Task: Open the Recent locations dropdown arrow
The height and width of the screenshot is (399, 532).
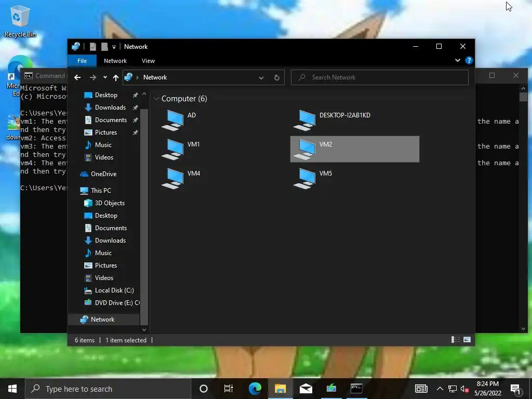Action: click(x=105, y=78)
